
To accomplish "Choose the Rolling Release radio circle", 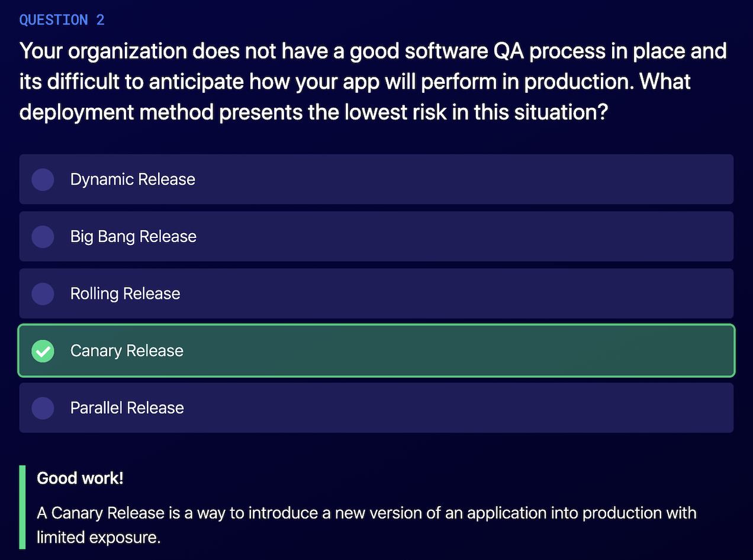I will click(43, 294).
